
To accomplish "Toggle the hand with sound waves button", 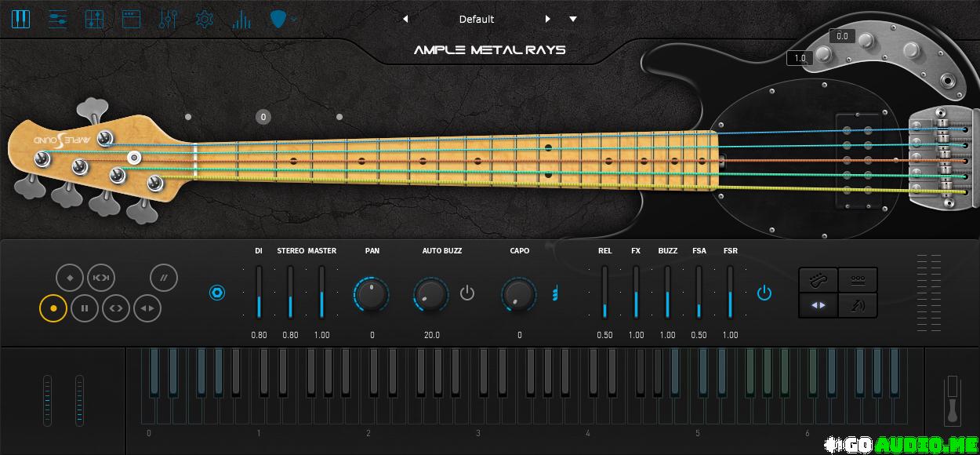I will point(858,305).
